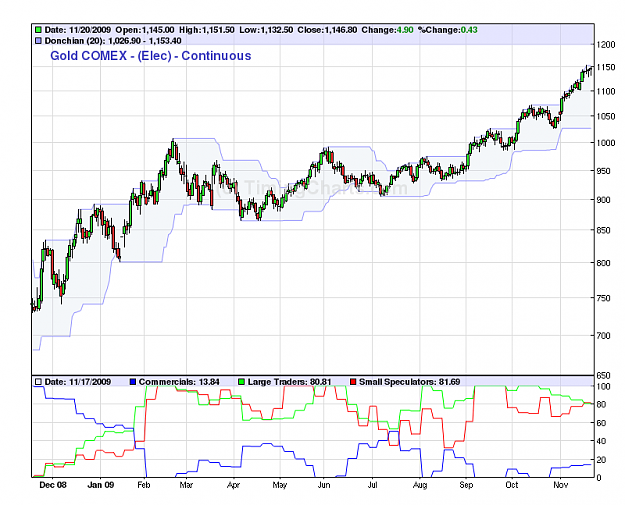This screenshot has height=505, width=625.
Task: Click the 950 price axis label
Action: pos(603,171)
